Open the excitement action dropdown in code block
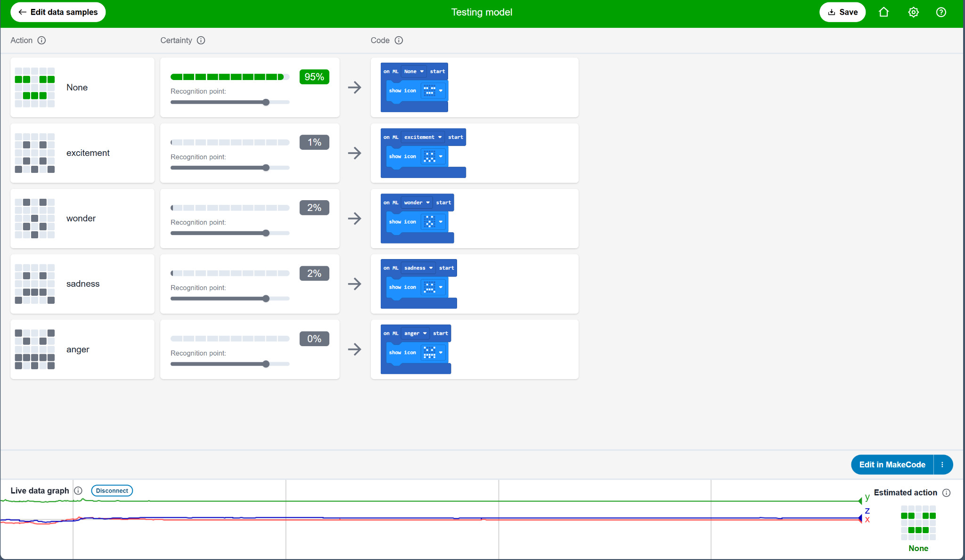Screen dimensions: 965x560 click(423, 137)
